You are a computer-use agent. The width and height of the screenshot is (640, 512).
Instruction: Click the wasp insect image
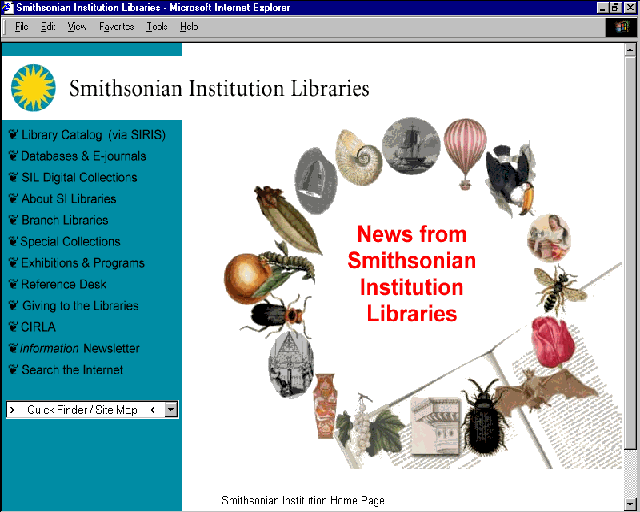tap(553, 287)
